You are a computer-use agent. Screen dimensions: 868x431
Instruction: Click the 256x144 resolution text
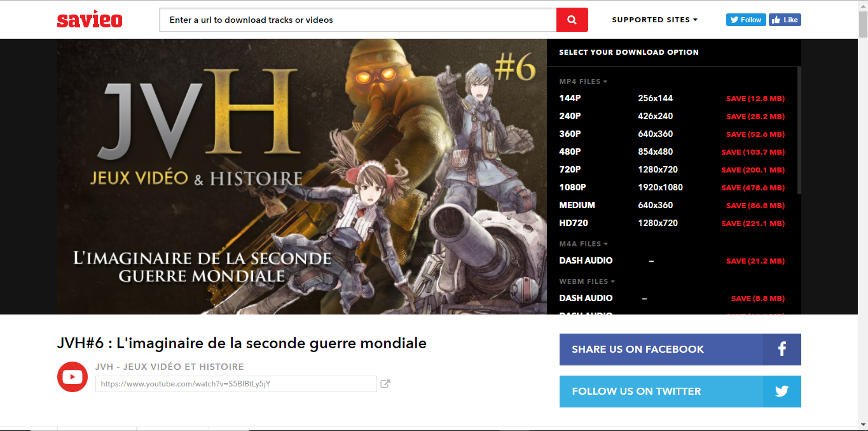click(656, 98)
